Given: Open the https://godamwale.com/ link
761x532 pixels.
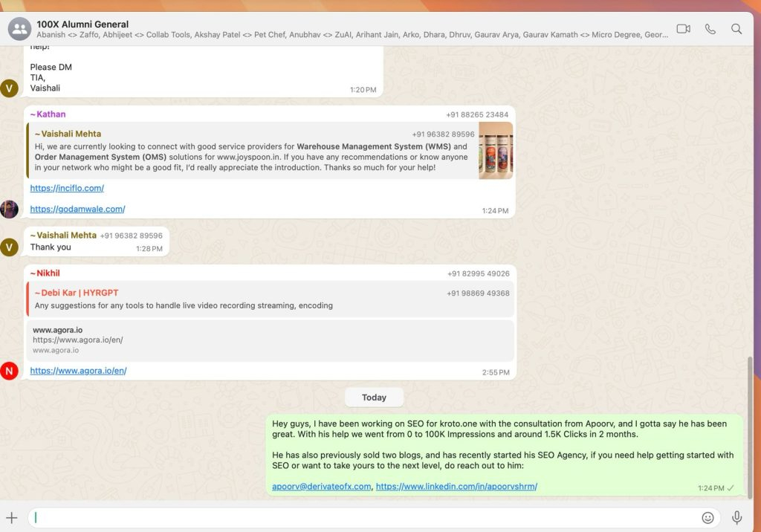Looking at the screenshot, I should 77,209.
